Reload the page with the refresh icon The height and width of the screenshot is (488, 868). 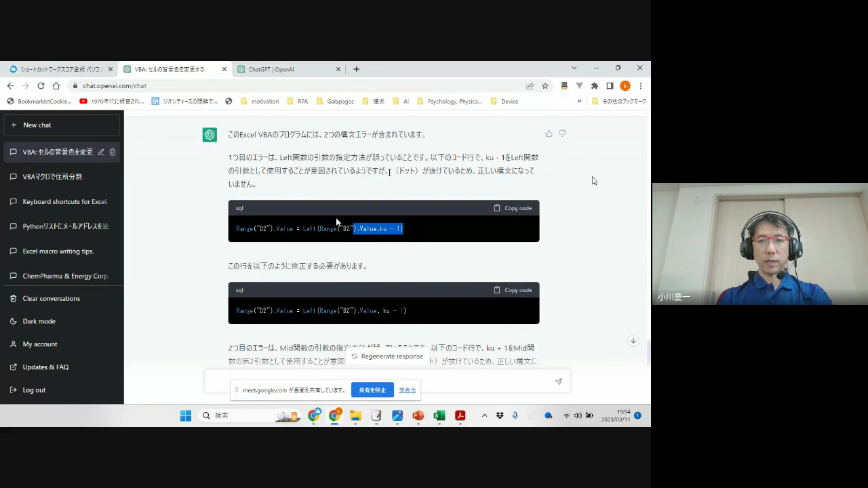tap(41, 86)
